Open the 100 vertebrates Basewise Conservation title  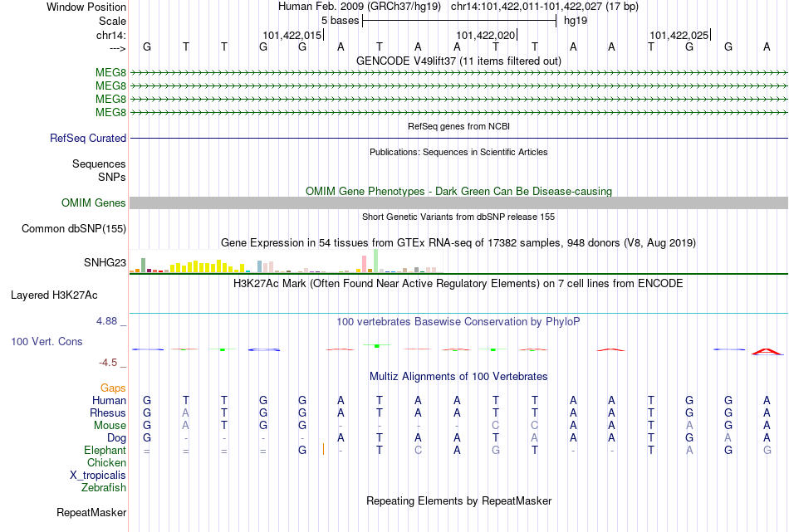coord(458,322)
